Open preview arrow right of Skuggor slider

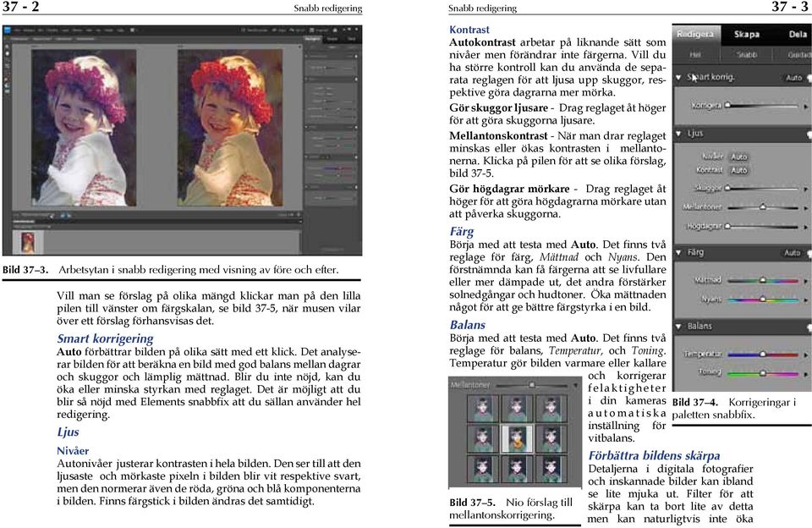click(806, 190)
